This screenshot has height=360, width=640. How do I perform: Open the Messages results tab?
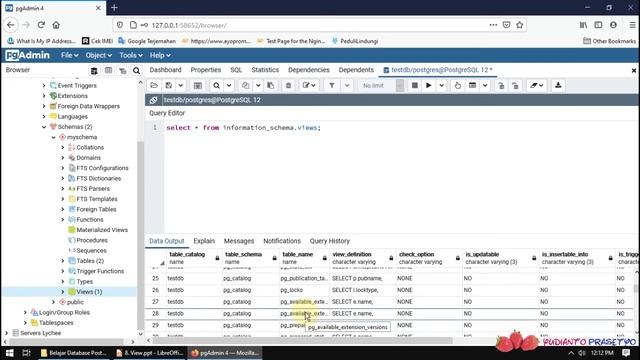click(239, 241)
